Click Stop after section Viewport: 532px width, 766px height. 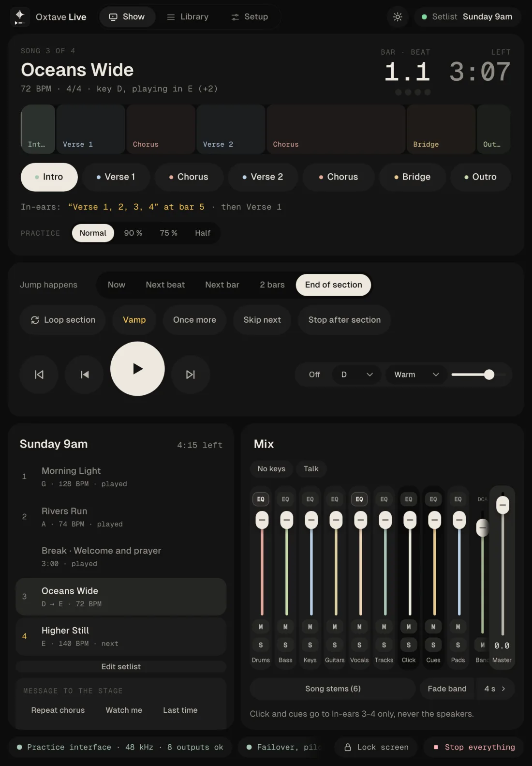[x=344, y=320]
